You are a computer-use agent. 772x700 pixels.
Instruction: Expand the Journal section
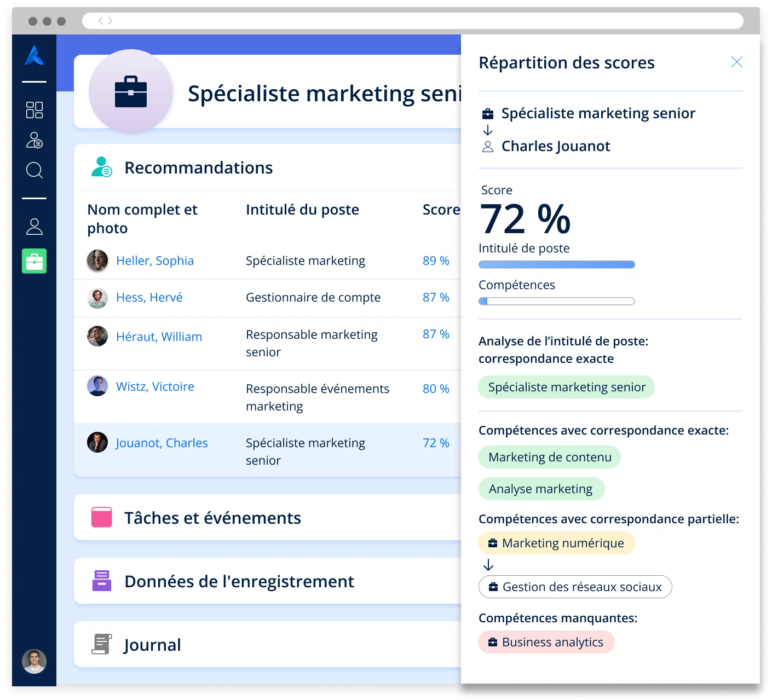coord(152,644)
